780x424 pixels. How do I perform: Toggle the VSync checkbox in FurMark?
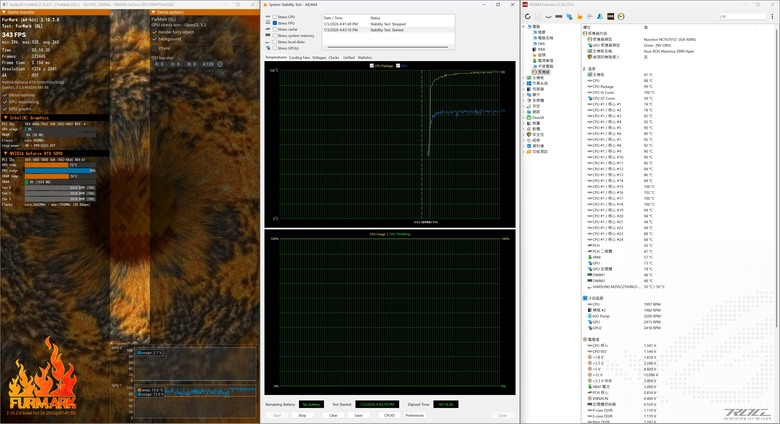[x=154, y=48]
